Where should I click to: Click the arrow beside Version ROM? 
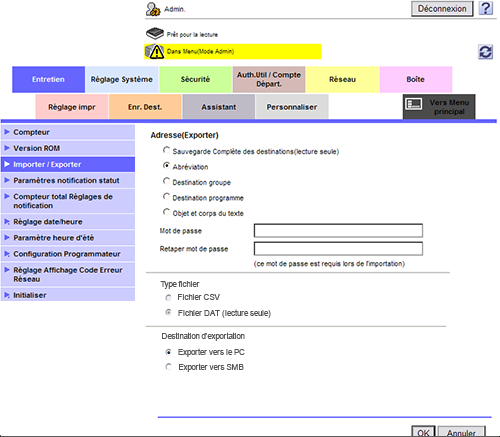pyautogui.click(x=7, y=148)
